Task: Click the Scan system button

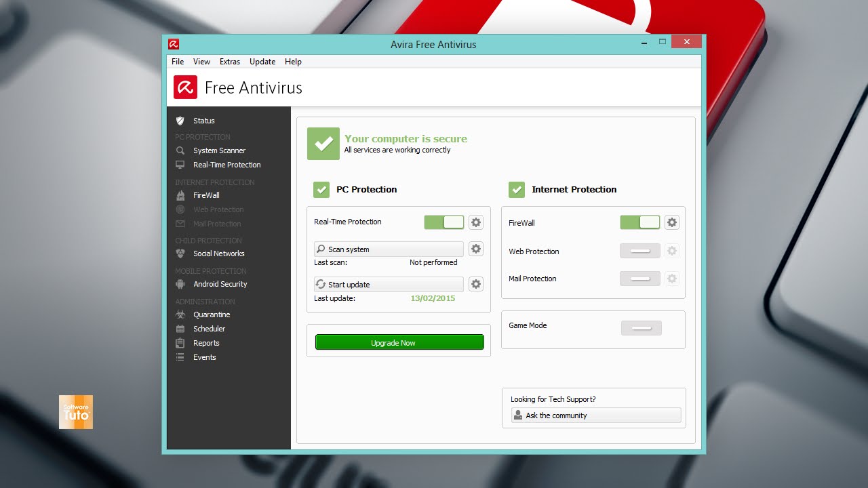Action: pyautogui.click(x=389, y=249)
